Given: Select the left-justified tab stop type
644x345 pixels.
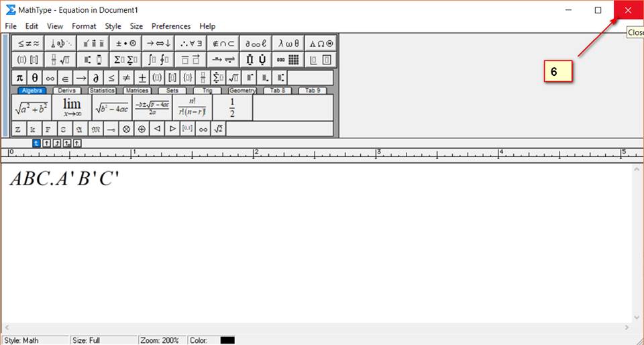Looking at the screenshot, I should pos(36,143).
